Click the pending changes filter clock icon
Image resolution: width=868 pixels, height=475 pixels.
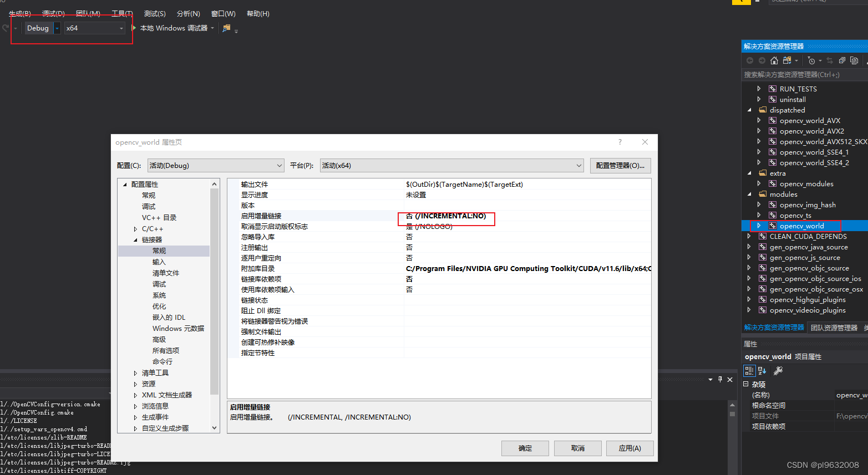(811, 60)
